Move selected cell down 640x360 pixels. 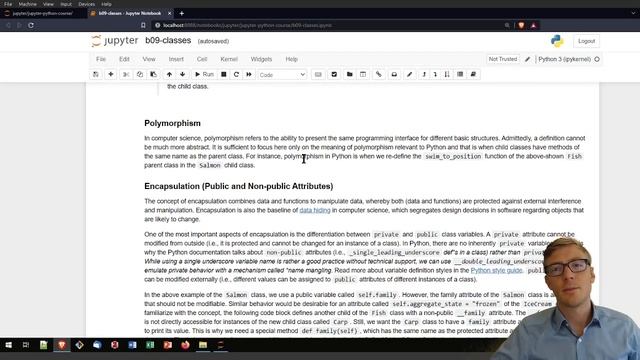pyautogui.click(x=182, y=74)
